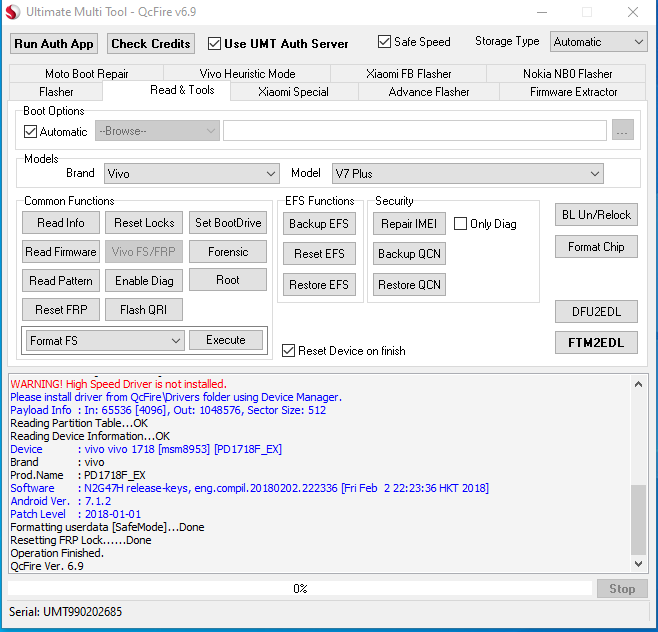This screenshot has height=632, width=658.
Task: Click the QcFire app logo icon
Action: 12,12
